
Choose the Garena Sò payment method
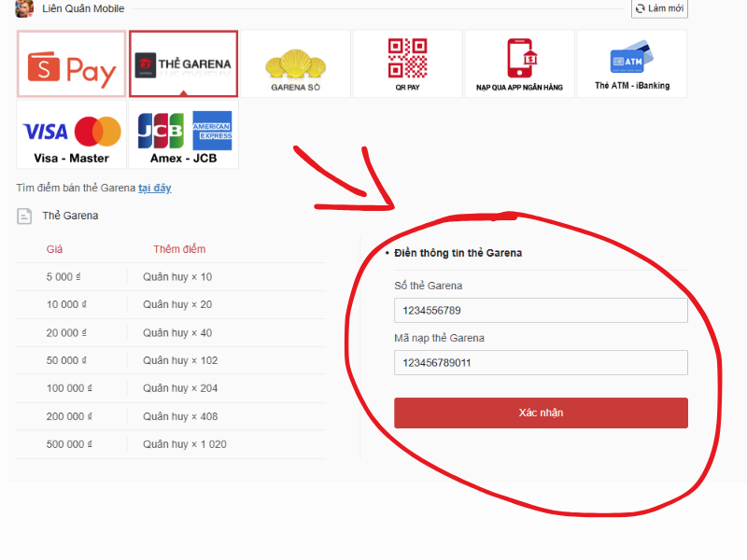pos(295,63)
